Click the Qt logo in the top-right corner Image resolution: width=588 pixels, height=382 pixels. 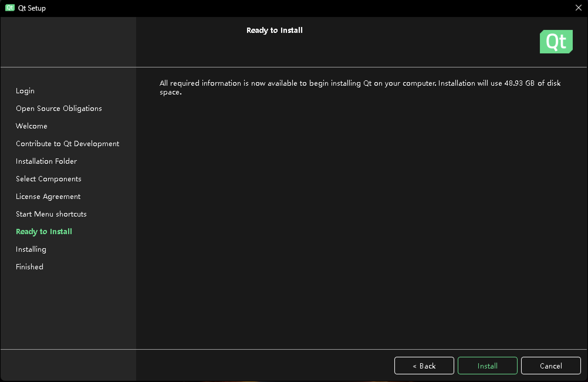556,41
